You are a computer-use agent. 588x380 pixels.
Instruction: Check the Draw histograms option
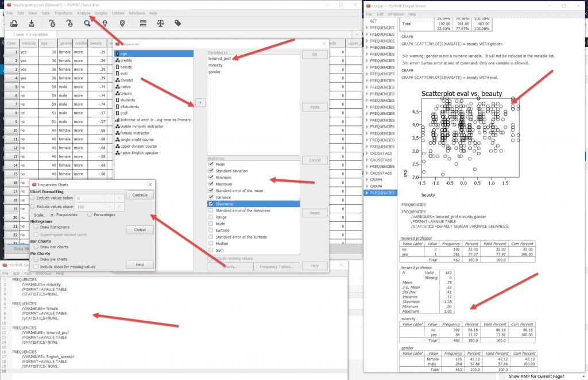point(36,228)
